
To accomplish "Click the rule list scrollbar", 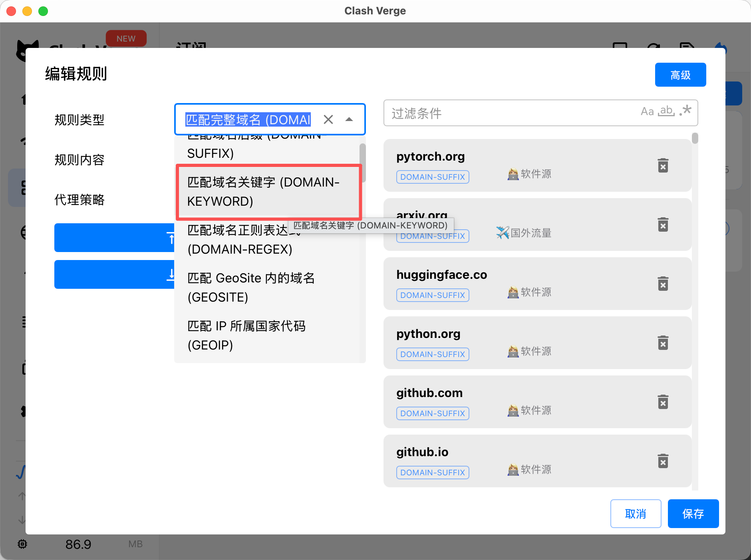I will point(695,139).
